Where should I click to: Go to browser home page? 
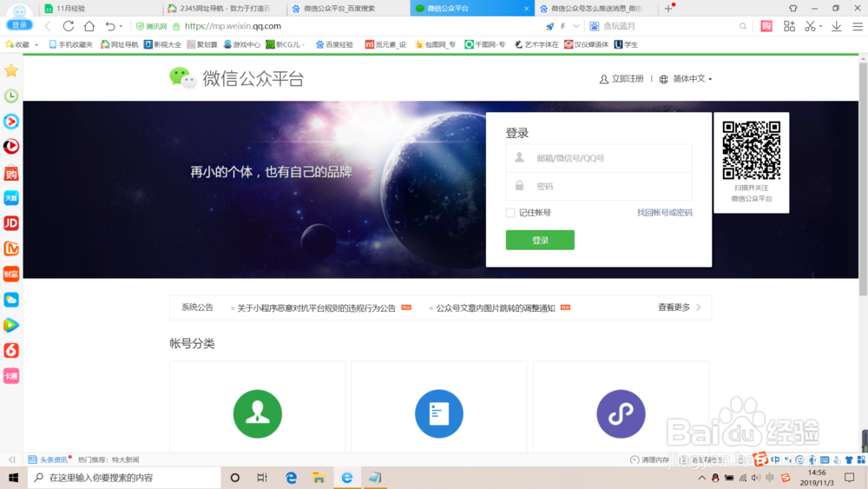coord(89,26)
